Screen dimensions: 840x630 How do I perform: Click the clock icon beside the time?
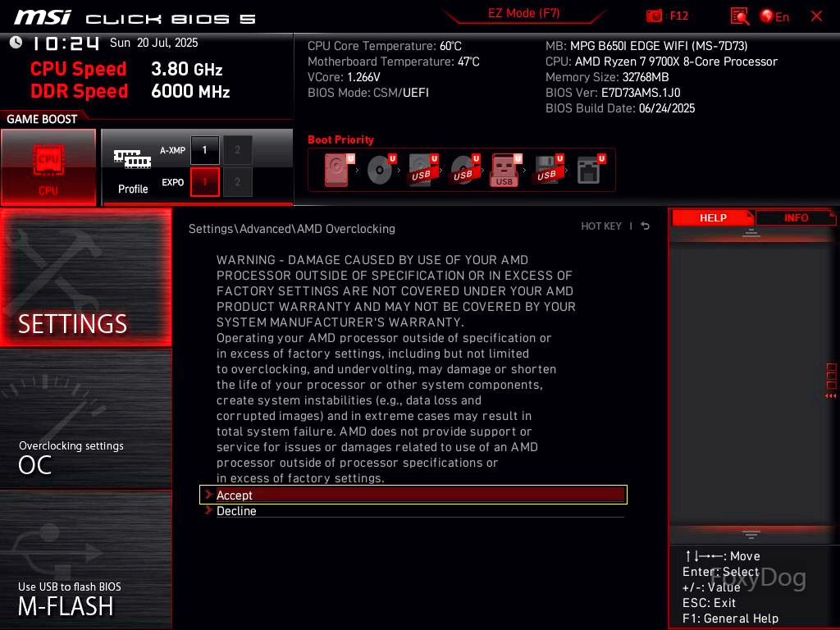(x=16, y=43)
